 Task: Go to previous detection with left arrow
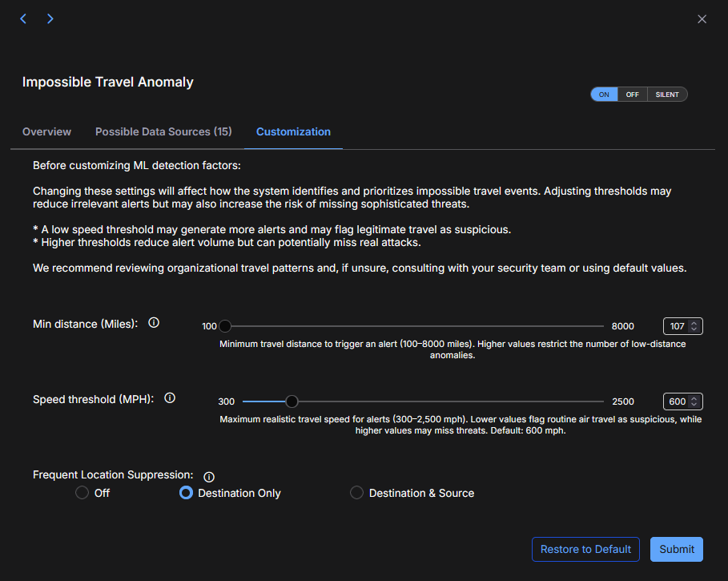(23, 18)
